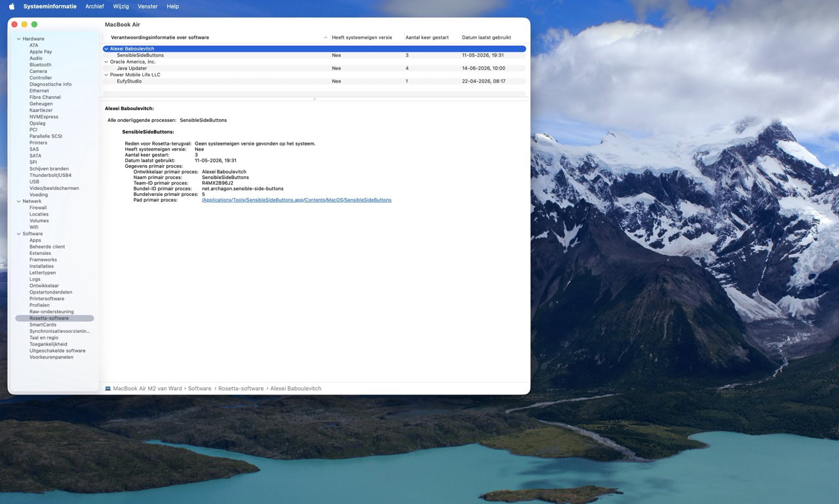This screenshot has width=839, height=504.
Task: Select Video/beeldschermen in the sidebar
Action: tap(54, 188)
